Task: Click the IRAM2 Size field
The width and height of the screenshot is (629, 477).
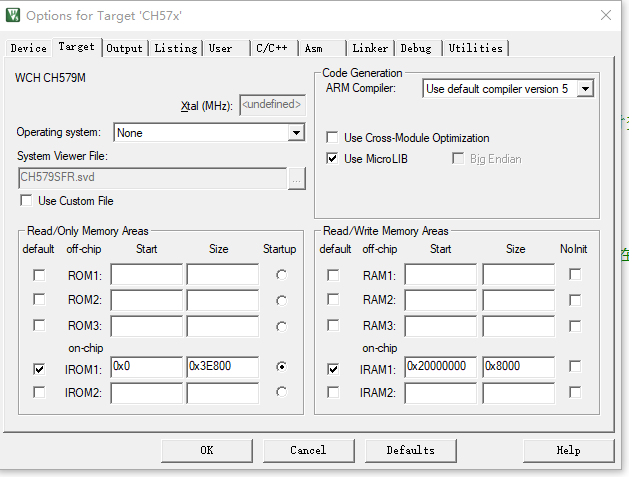Action: click(519, 393)
